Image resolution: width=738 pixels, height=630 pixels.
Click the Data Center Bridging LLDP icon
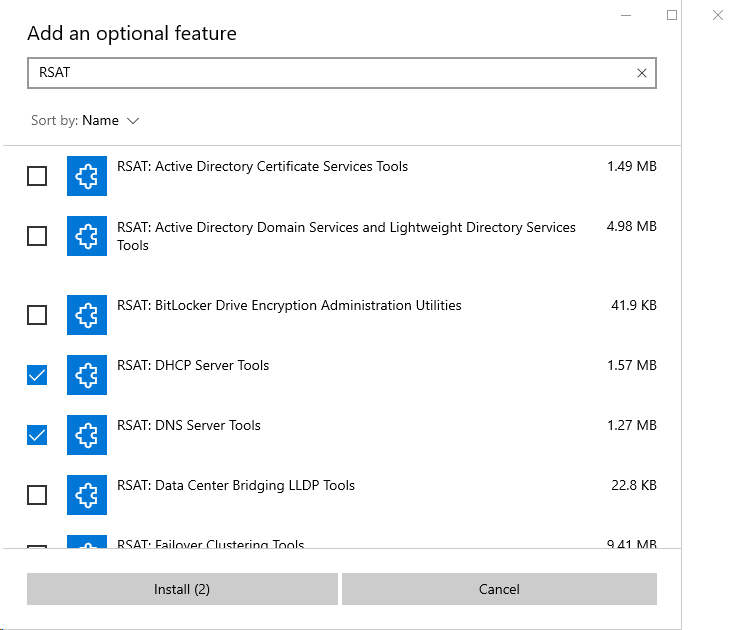86,494
